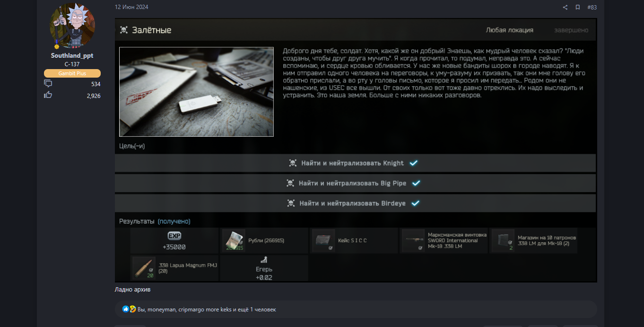Open Southland_ppt user profile avatar
The width and height of the screenshot is (644, 327).
click(x=72, y=26)
